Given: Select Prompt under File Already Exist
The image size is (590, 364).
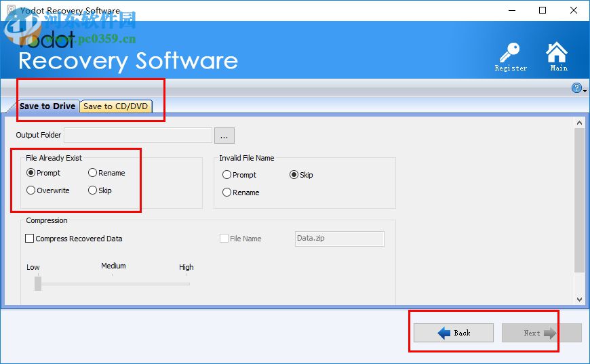Looking at the screenshot, I should (x=43, y=173).
